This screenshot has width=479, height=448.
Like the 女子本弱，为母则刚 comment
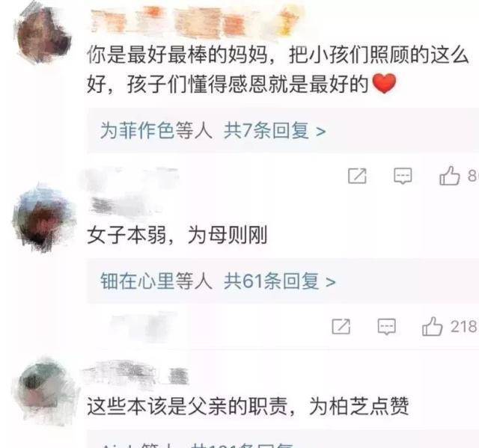tap(433, 326)
